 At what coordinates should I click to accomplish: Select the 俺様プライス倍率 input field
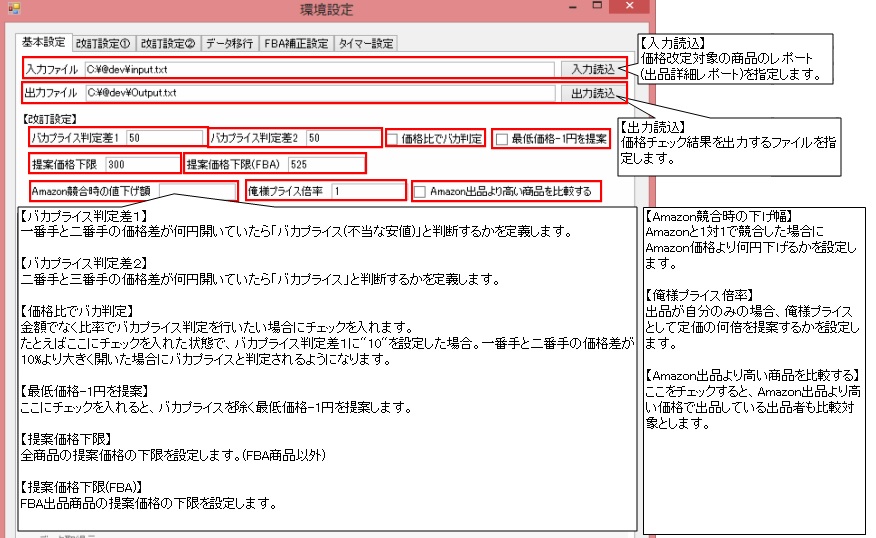coord(366,190)
